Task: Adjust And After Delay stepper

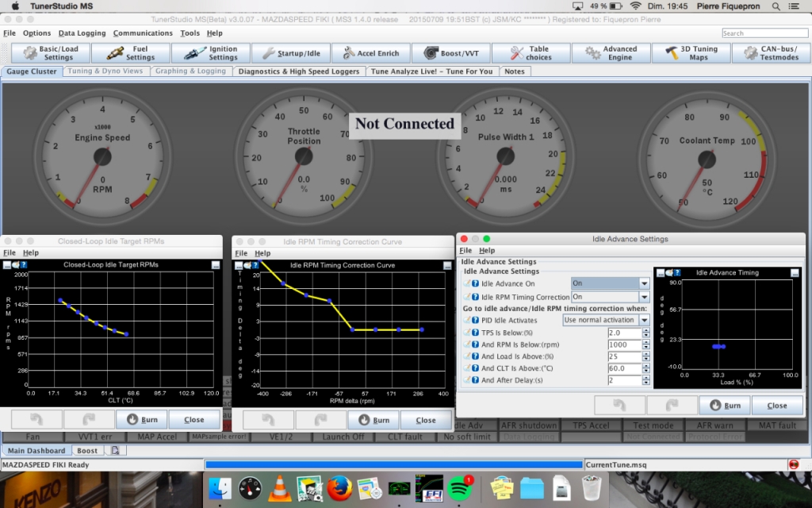Action: 645,380
